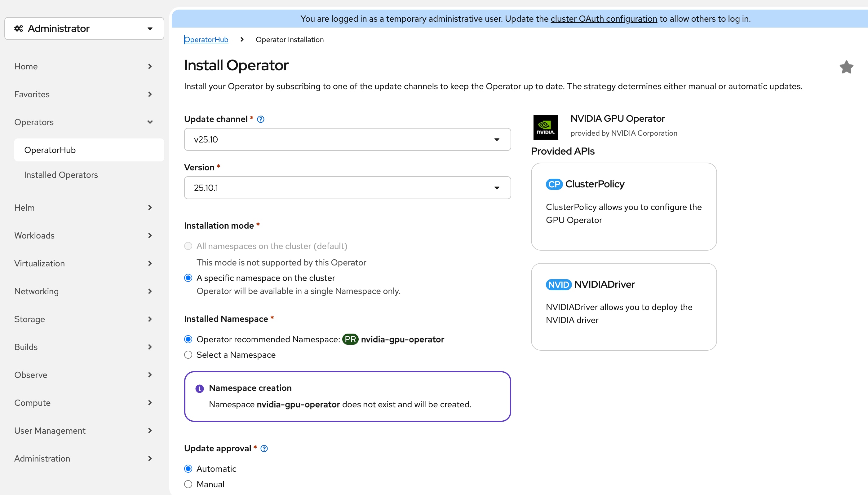The width and height of the screenshot is (868, 495).
Task: Open Update channel help icon
Action: click(260, 119)
